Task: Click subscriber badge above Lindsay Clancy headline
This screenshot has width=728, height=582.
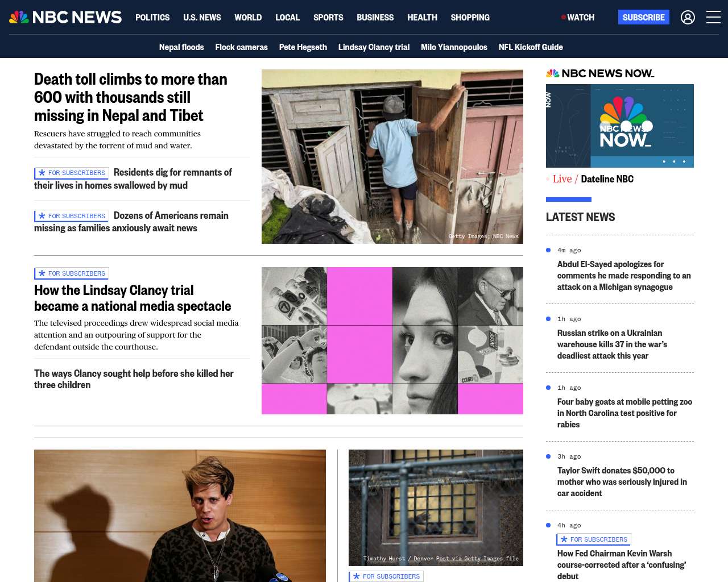Action: pos(72,273)
